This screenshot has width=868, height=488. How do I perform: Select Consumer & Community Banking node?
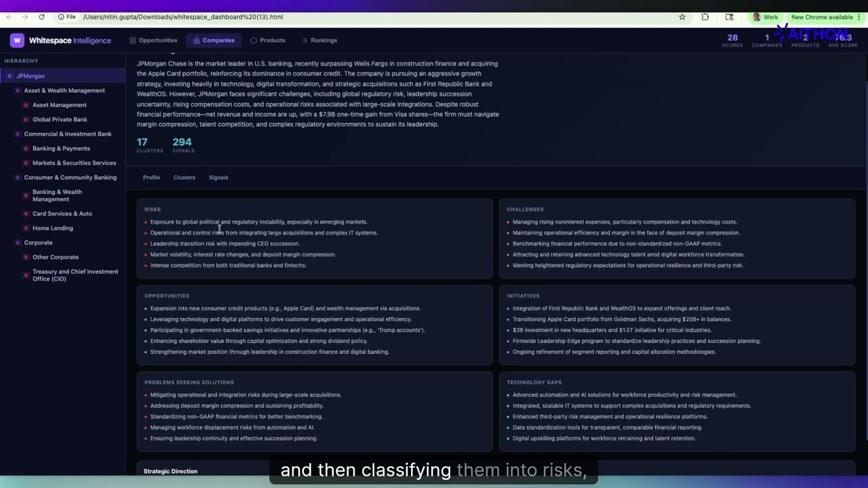pyautogui.click(x=71, y=178)
